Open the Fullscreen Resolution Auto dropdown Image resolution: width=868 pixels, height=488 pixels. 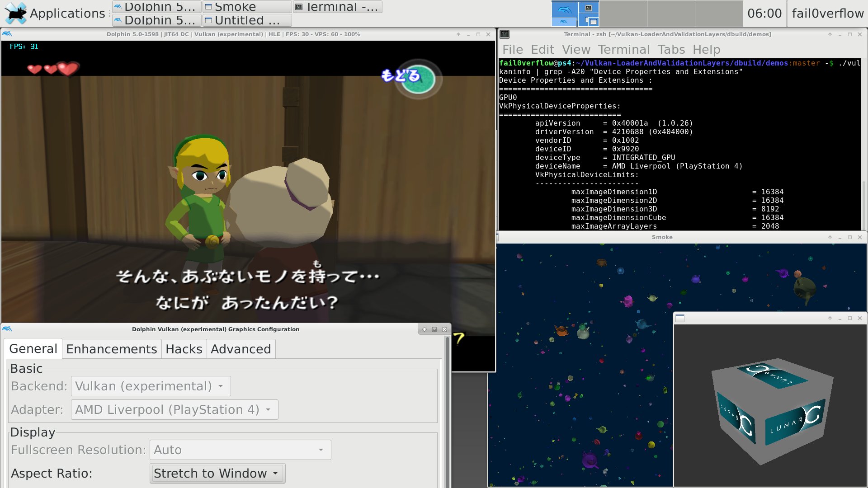240,450
